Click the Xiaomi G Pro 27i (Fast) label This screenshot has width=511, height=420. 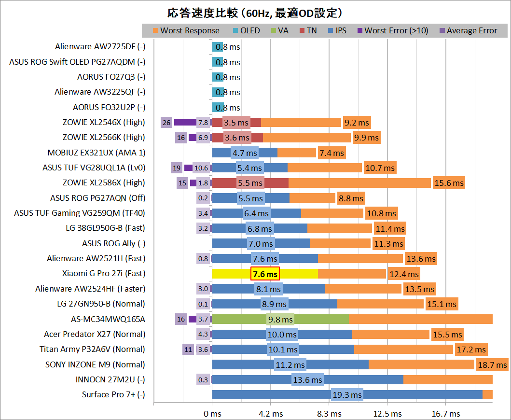click(x=104, y=273)
